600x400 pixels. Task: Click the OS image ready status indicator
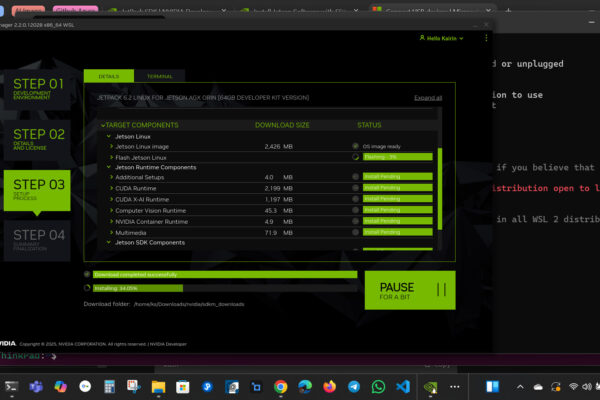(355, 146)
